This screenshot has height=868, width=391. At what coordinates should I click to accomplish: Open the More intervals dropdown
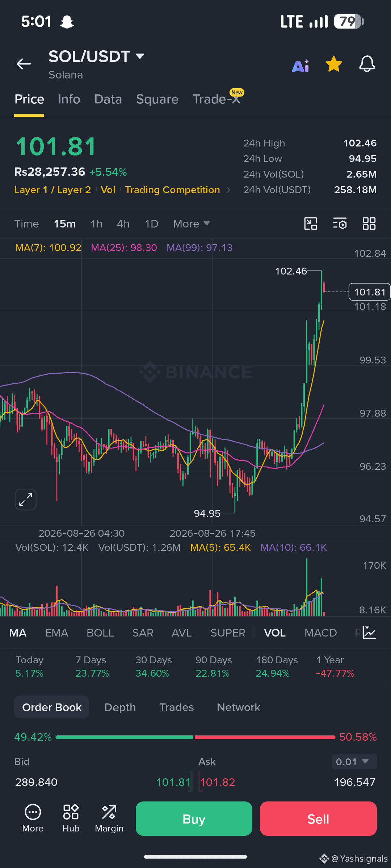(192, 224)
